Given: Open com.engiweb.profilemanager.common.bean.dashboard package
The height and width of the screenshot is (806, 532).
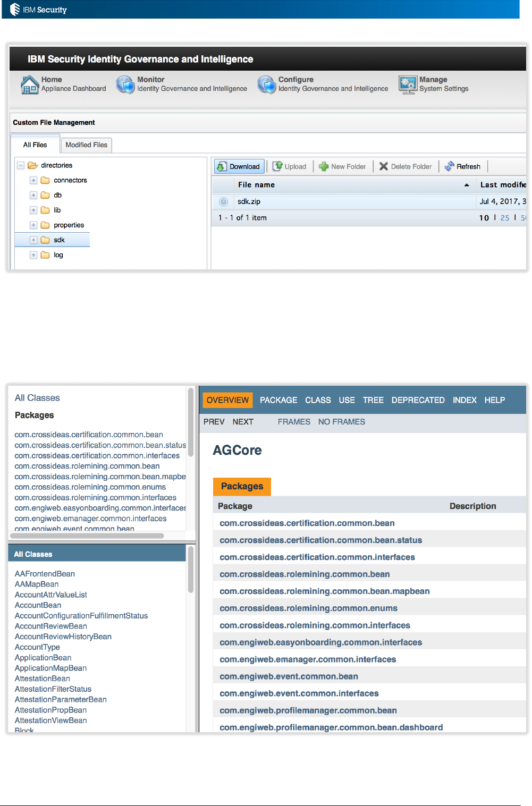Looking at the screenshot, I should 331,727.
